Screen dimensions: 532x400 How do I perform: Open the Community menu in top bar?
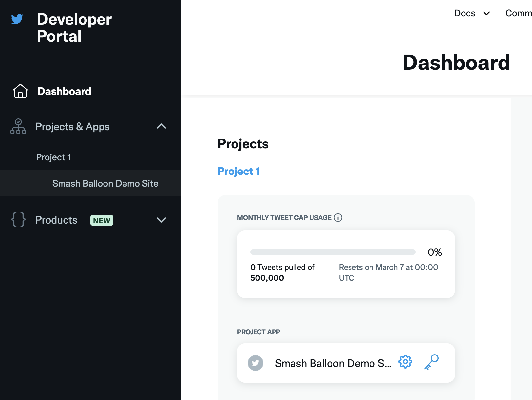[x=518, y=13]
